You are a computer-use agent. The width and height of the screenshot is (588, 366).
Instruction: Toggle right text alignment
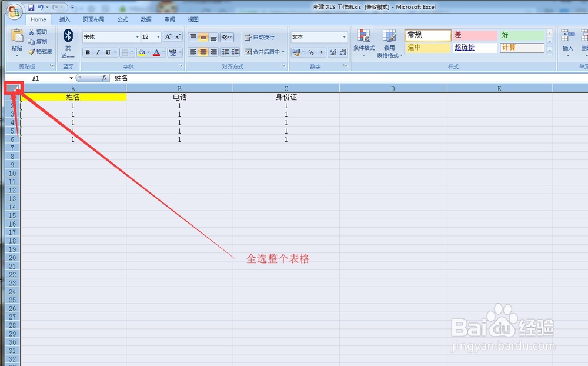pyautogui.click(x=213, y=52)
